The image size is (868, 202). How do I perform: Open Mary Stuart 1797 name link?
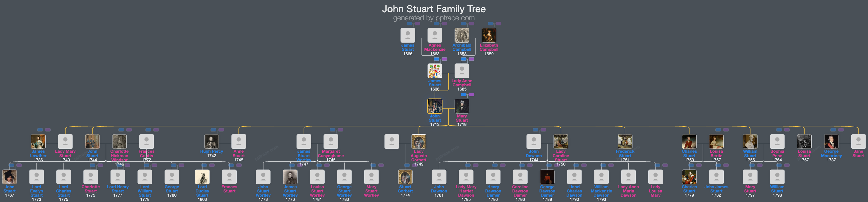750,189
